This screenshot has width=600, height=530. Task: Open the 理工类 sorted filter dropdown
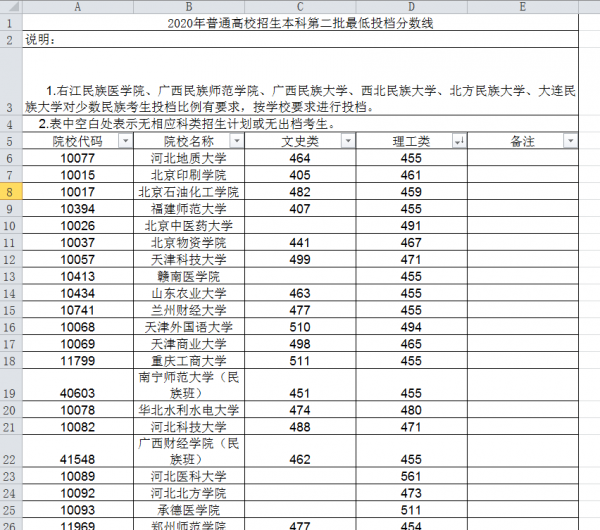click(x=459, y=141)
